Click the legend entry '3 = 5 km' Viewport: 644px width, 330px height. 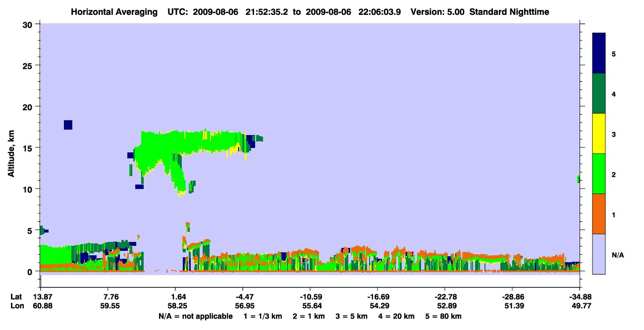(x=351, y=316)
